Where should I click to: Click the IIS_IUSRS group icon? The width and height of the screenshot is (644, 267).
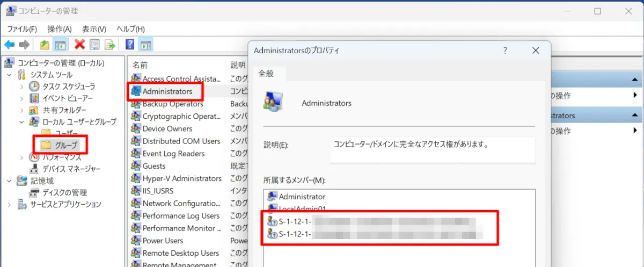click(x=136, y=191)
